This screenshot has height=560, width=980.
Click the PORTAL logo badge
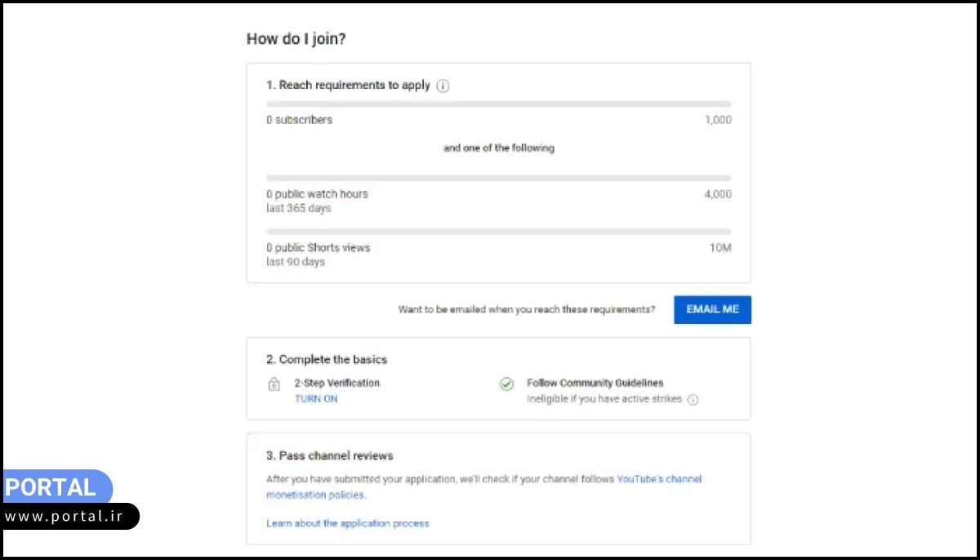[x=56, y=487]
